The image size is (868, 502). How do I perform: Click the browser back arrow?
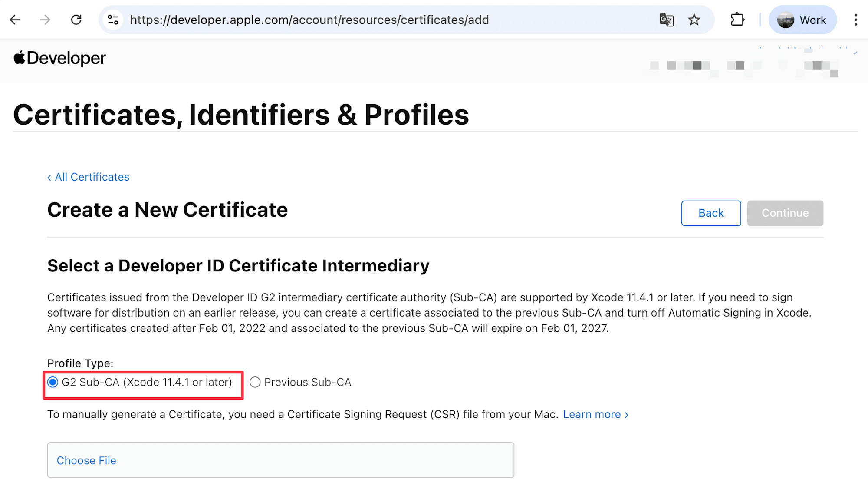tap(15, 20)
